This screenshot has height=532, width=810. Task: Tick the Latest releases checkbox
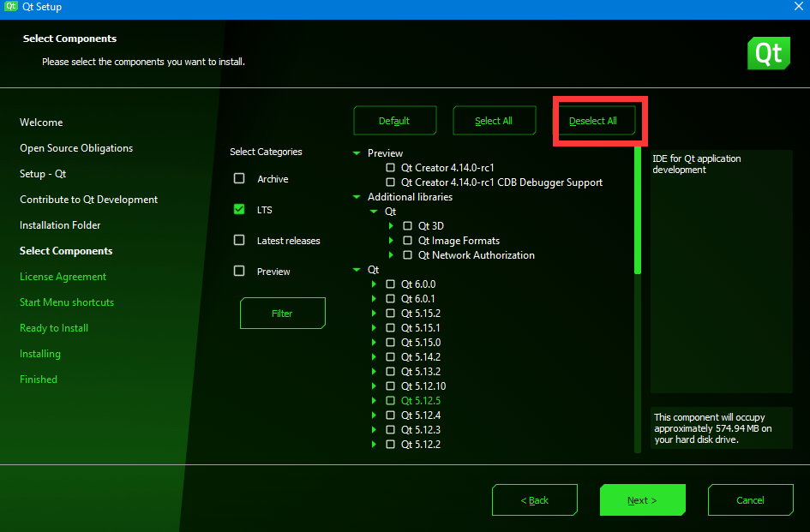(x=239, y=241)
